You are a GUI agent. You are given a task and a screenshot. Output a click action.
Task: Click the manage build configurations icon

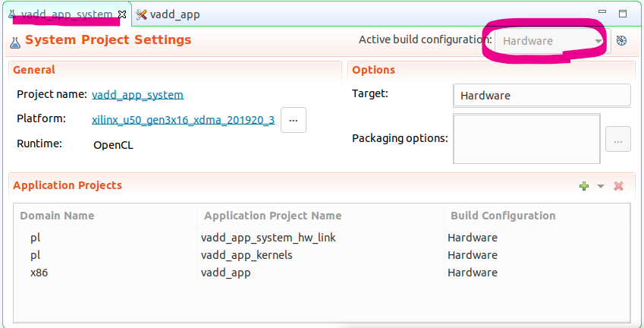[621, 41]
